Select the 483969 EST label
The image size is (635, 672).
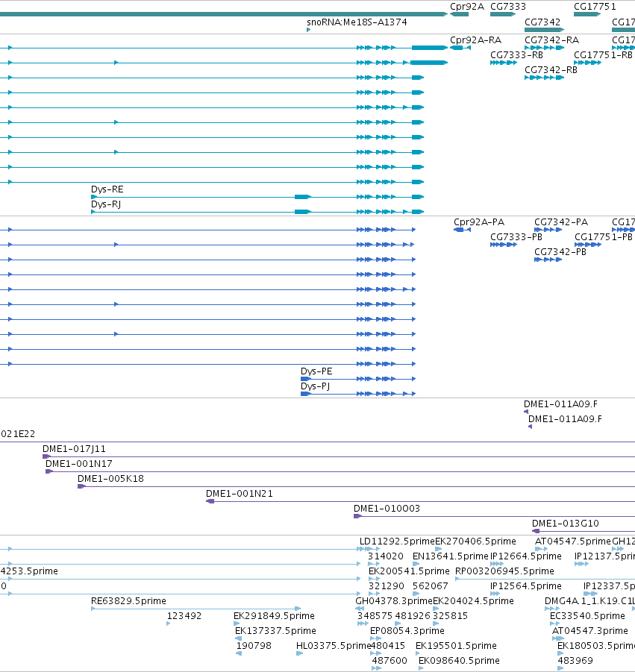click(x=575, y=661)
